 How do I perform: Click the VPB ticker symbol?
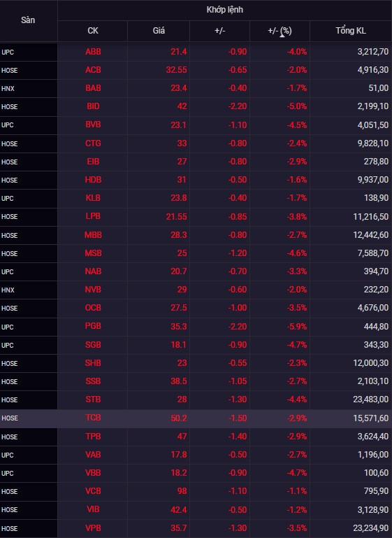click(93, 528)
